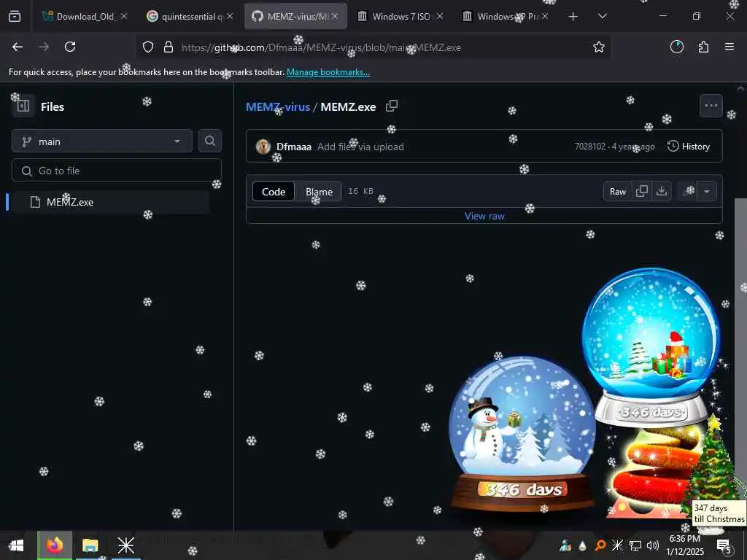Bookmark this page with the star
This screenshot has height=560, width=747.
599,47
